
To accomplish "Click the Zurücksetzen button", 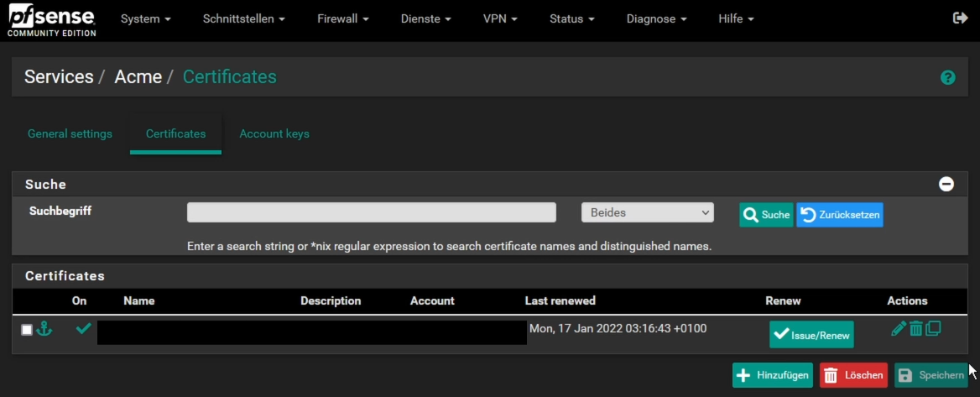I will click(x=839, y=214).
